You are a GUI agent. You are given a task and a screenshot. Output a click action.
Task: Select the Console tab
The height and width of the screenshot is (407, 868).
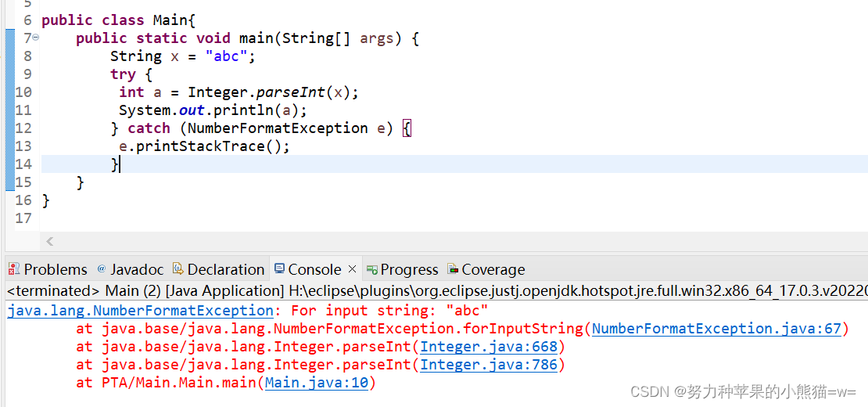coord(314,270)
